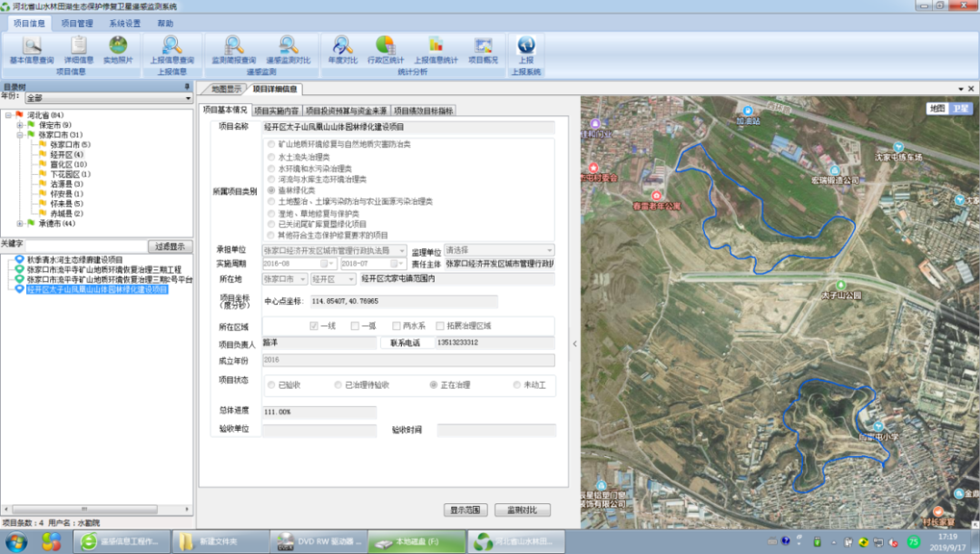
Task: Expand the 保定市 tree node
Action: [x=20, y=125]
